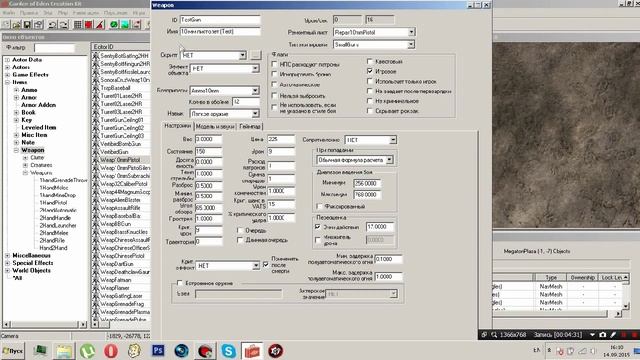This screenshot has height=360, width=640.
Task: Click the teal square toolbar icon
Action: click(x=125, y=25)
